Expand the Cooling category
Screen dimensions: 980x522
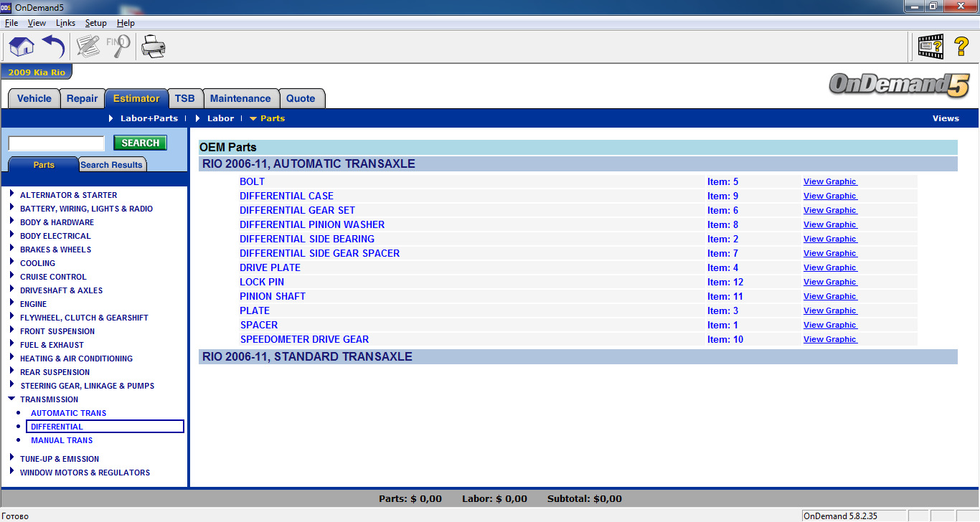(12, 262)
